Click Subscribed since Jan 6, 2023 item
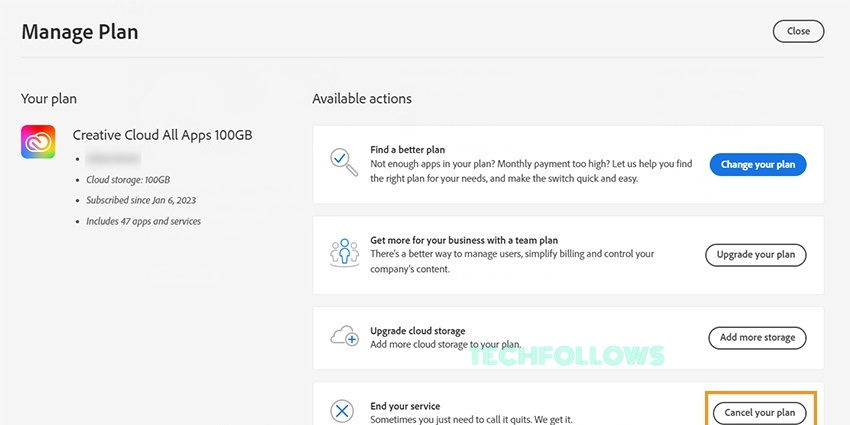The width and height of the screenshot is (850, 425). coord(141,201)
